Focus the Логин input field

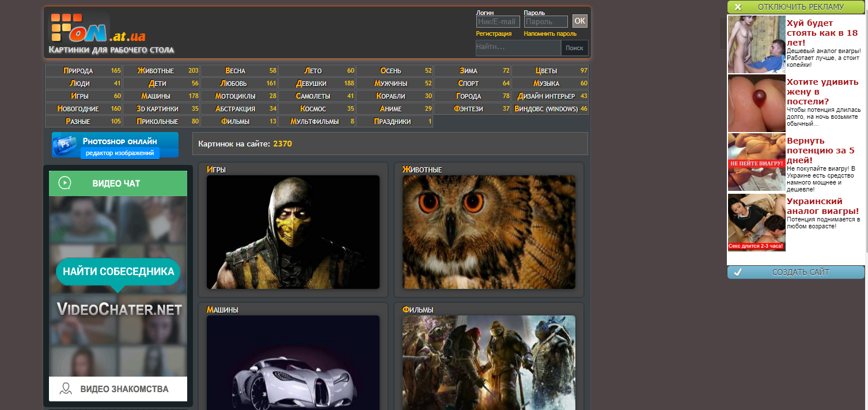498,22
